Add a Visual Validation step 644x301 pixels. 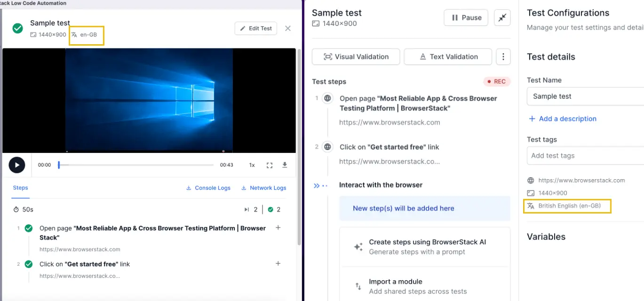click(356, 57)
